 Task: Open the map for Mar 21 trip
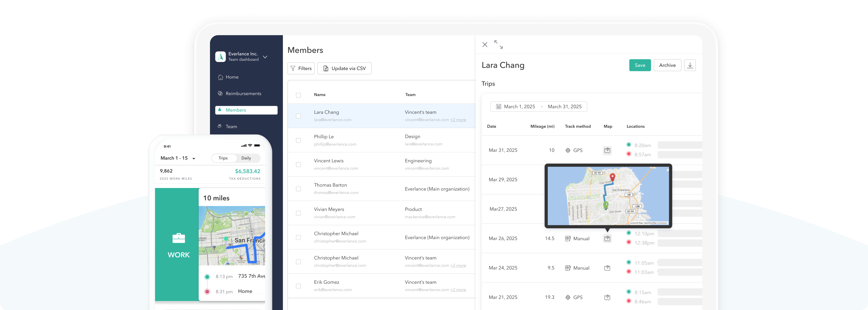607,297
